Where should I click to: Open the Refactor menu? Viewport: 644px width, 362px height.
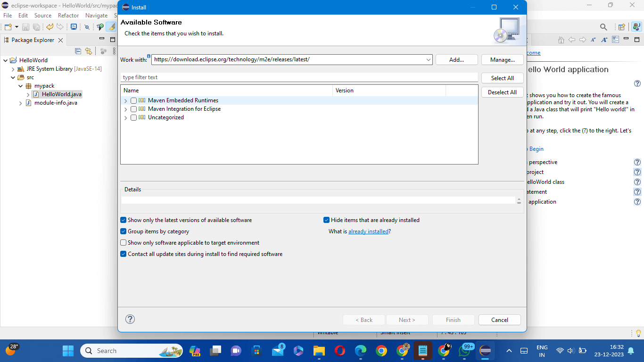(x=68, y=15)
